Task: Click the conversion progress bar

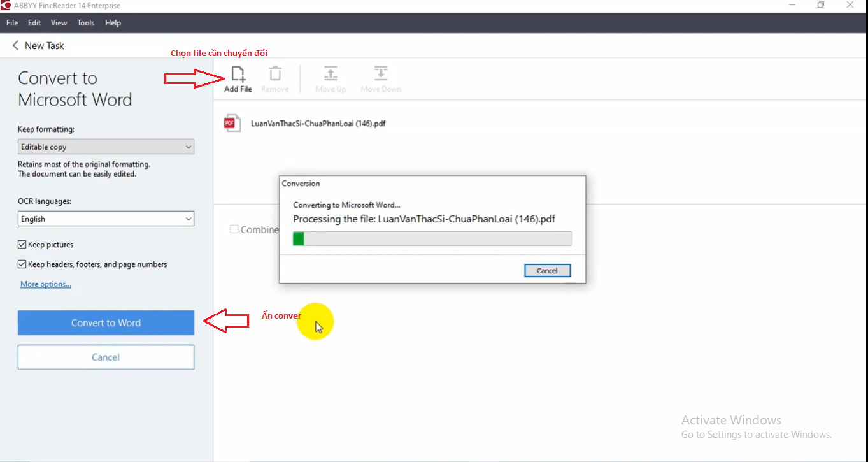Action: click(432, 239)
